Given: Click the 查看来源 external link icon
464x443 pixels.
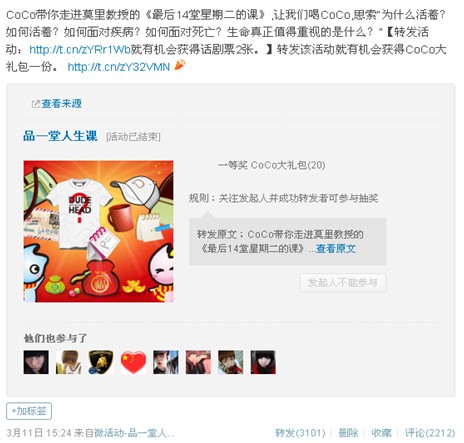Looking at the screenshot, I should 35,104.
